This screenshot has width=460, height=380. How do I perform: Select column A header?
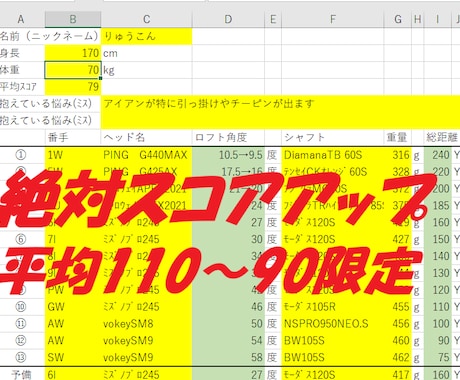[22, 19]
